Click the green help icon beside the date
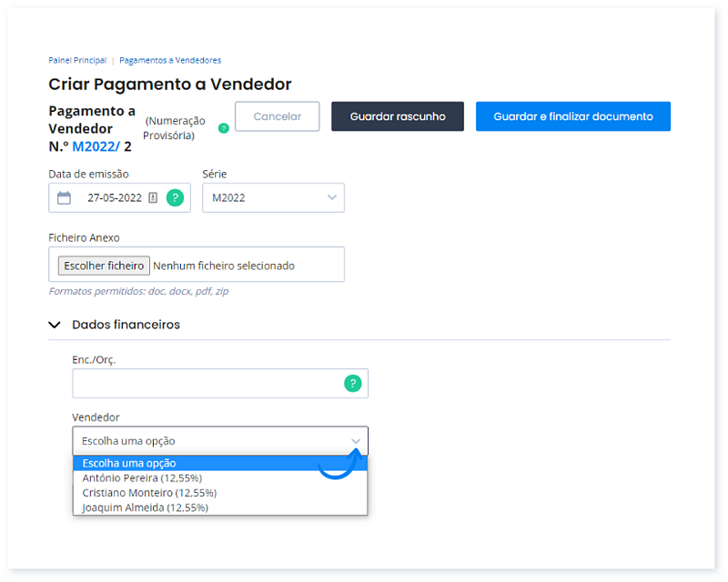The width and height of the screenshot is (728, 582). pos(175,197)
